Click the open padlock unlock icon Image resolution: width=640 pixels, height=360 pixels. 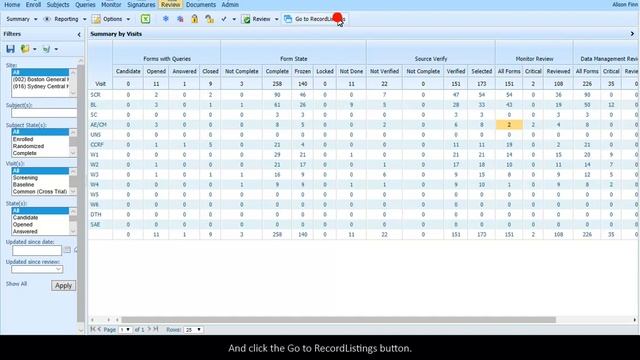[x=209, y=19]
